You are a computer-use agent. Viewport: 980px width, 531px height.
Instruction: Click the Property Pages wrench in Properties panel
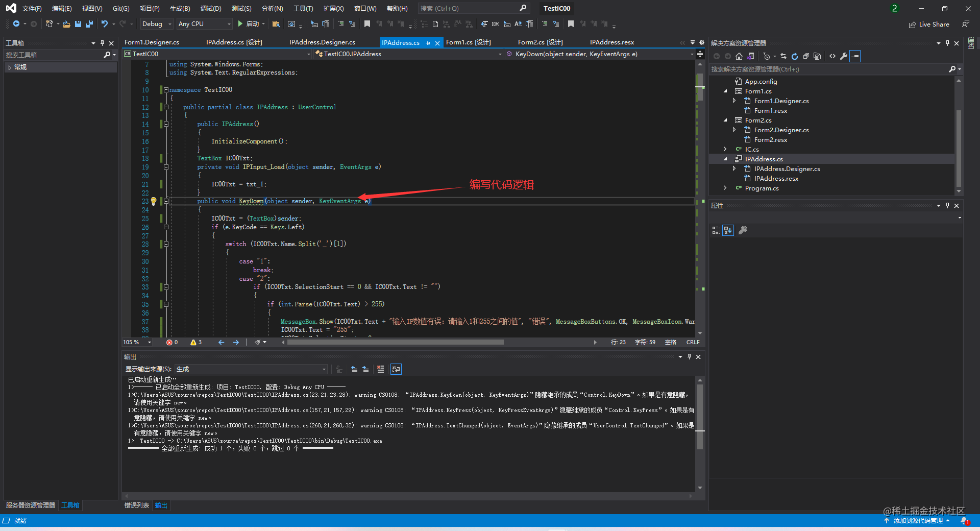pyautogui.click(x=743, y=230)
